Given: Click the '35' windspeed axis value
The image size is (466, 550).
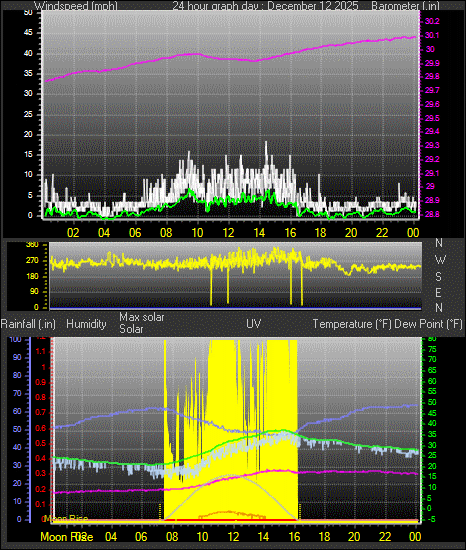Looking at the screenshot, I should pyautogui.click(x=28, y=73).
